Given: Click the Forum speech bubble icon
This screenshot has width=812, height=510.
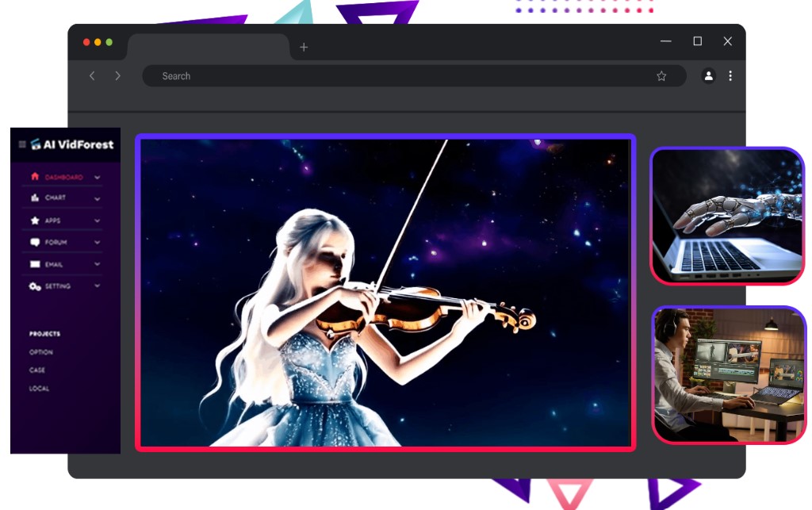Looking at the screenshot, I should [35, 243].
